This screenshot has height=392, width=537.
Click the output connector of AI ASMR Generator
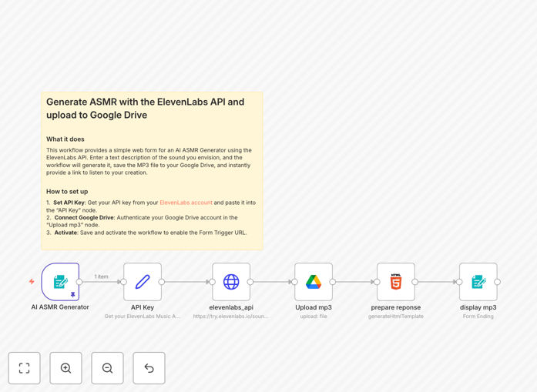coord(79,282)
